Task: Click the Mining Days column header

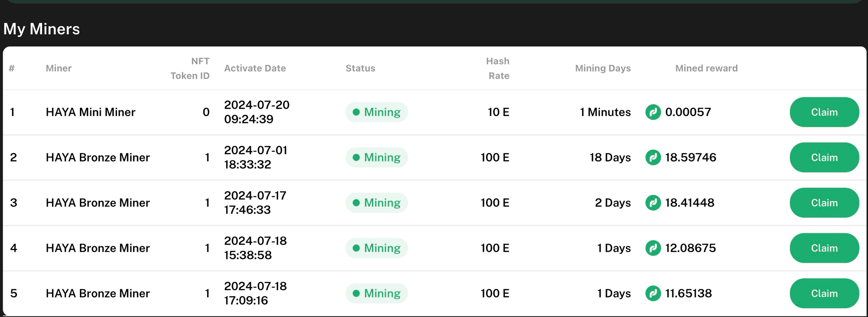Action: click(603, 68)
